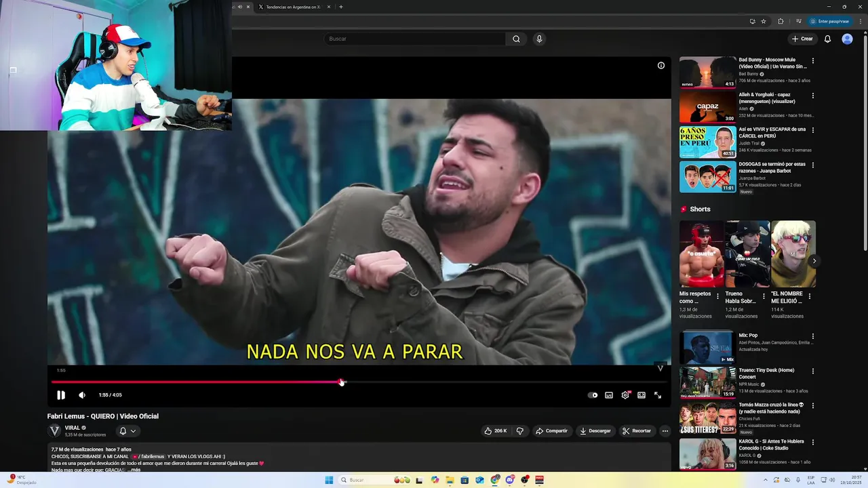This screenshot has width=868, height=488.
Task: Activate voice search microphone icon
Action: (539, 39)
